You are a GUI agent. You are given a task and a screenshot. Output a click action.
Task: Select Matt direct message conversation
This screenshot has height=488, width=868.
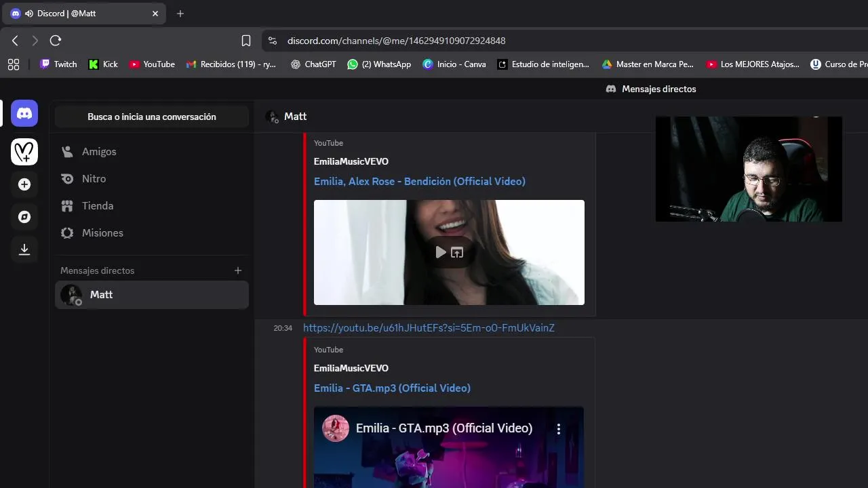pyautogui.click(x=152, y=295)
